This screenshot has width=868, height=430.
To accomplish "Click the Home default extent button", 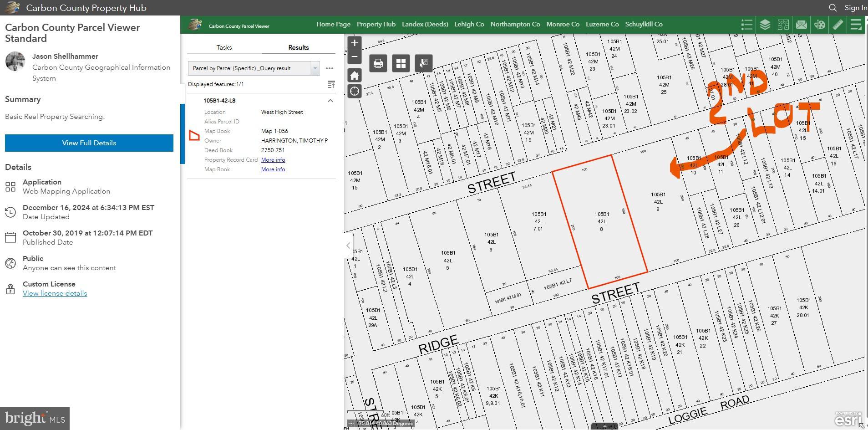I will [x=354, y=75].
